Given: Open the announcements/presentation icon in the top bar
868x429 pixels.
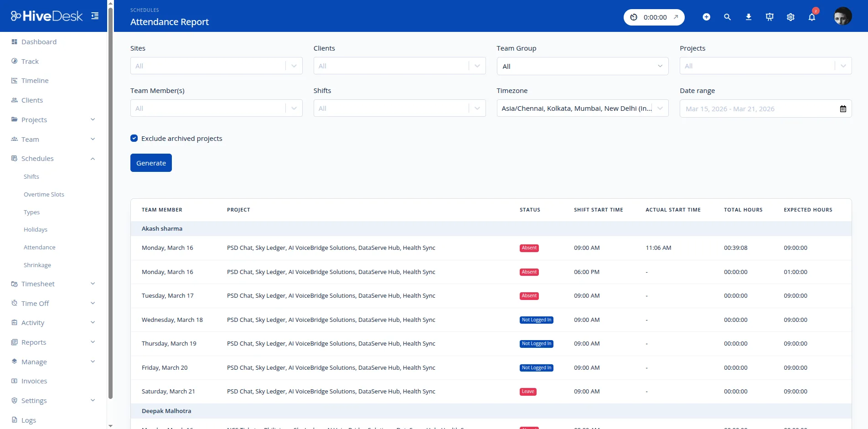Looking at the screenshot, I should pos(769,17).
